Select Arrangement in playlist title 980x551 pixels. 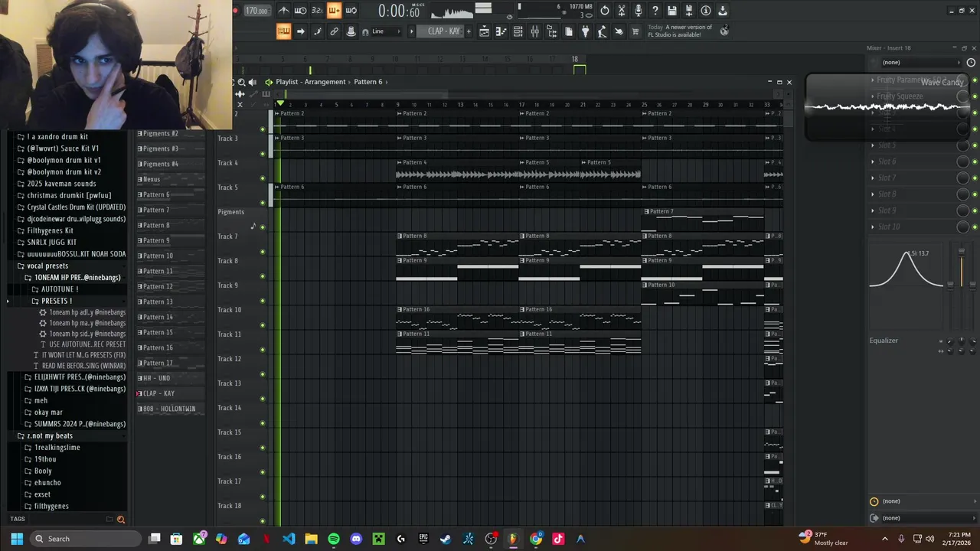(x=325, y=82)
